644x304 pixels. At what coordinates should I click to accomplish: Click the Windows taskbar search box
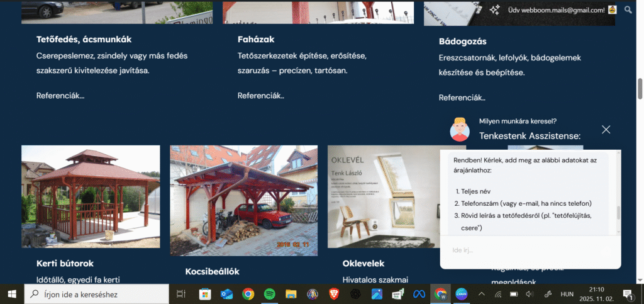pyautogui.click(x=96, y=294)
